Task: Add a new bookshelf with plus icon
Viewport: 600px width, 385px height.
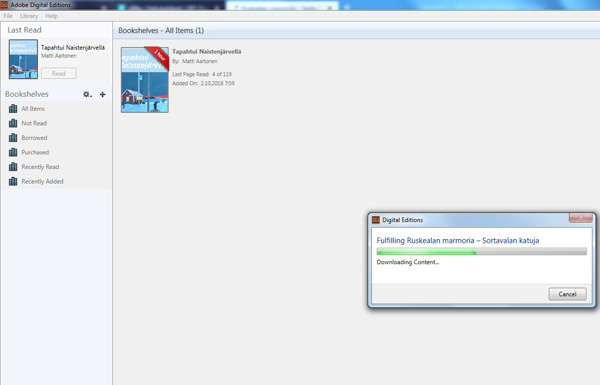Action: [x=103, y=94]
